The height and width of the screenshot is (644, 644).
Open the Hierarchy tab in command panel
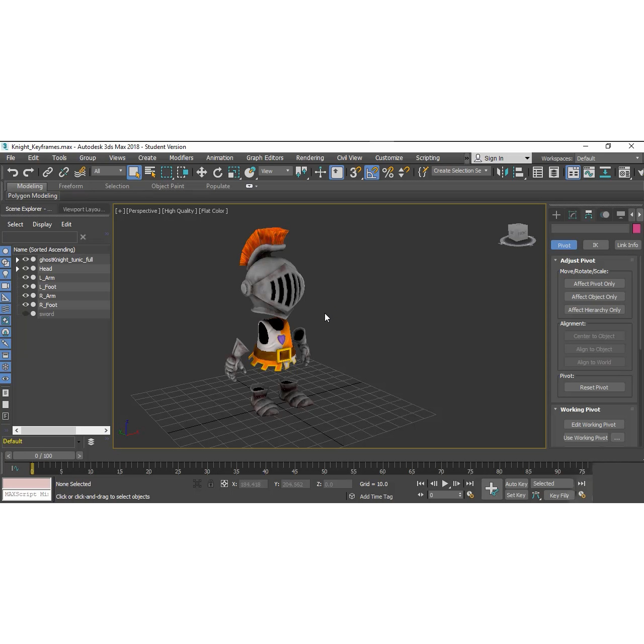(589, 215)
